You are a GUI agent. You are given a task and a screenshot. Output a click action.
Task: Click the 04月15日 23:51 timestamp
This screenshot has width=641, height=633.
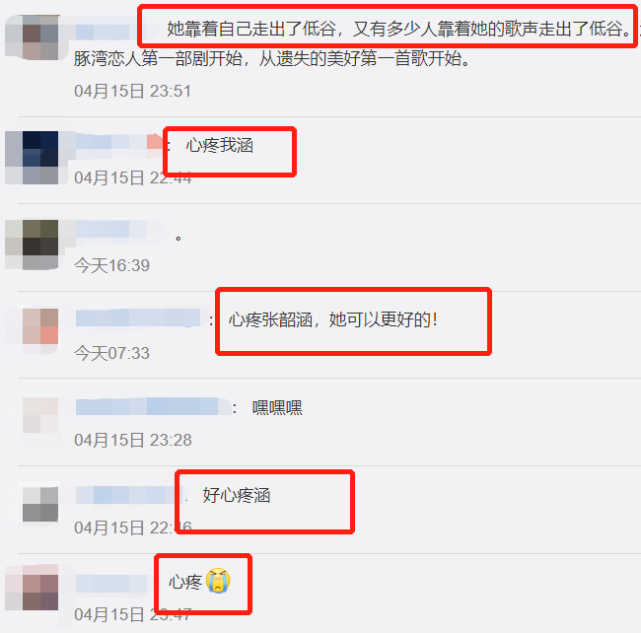pyautogui.click(x=133, y=91)
